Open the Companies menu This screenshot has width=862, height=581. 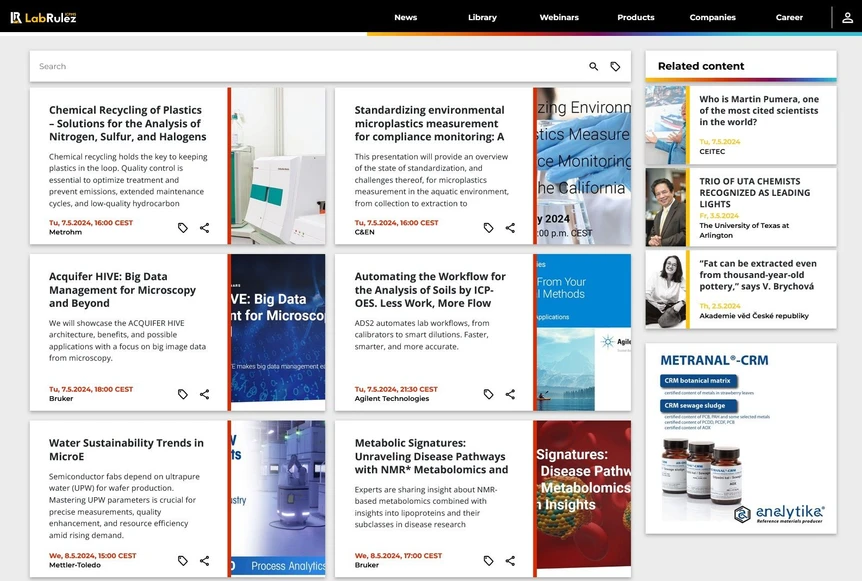712,18
